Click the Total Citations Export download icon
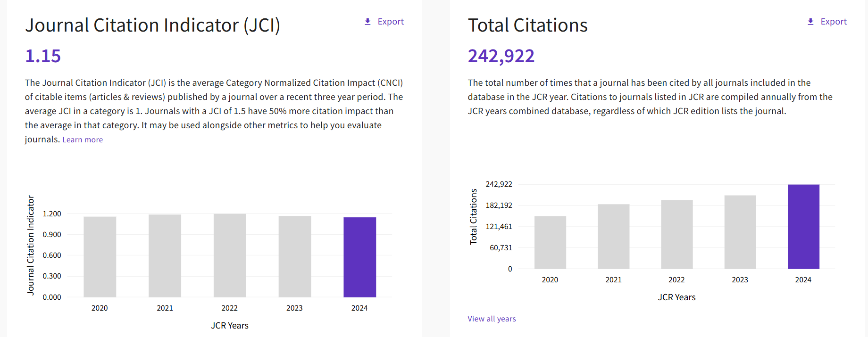 (x=811, y=22)
